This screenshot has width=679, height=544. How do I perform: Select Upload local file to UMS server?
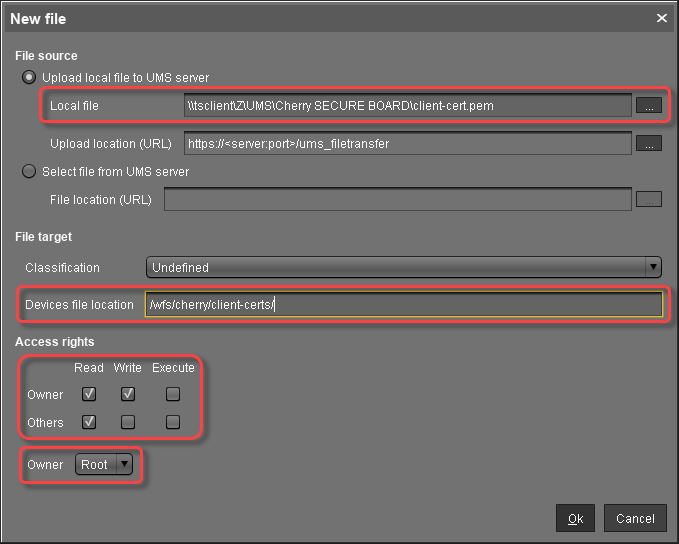pos(30,78)
